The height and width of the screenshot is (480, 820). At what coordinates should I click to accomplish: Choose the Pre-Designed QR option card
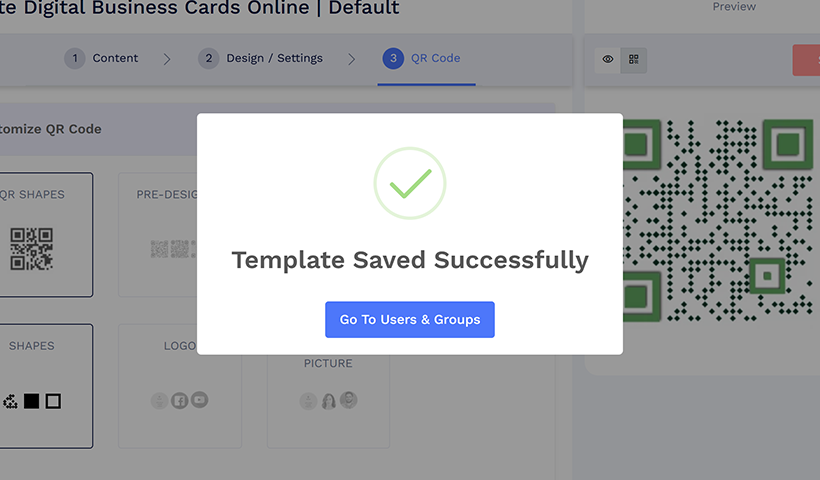point(160,235)
